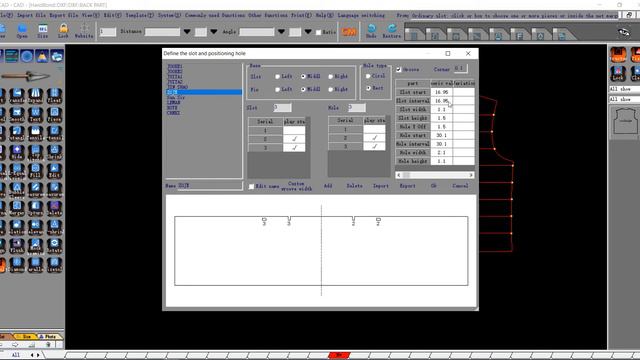Enable the Edit name checkbox
640x360 pixels.
(x=251, y=186)
